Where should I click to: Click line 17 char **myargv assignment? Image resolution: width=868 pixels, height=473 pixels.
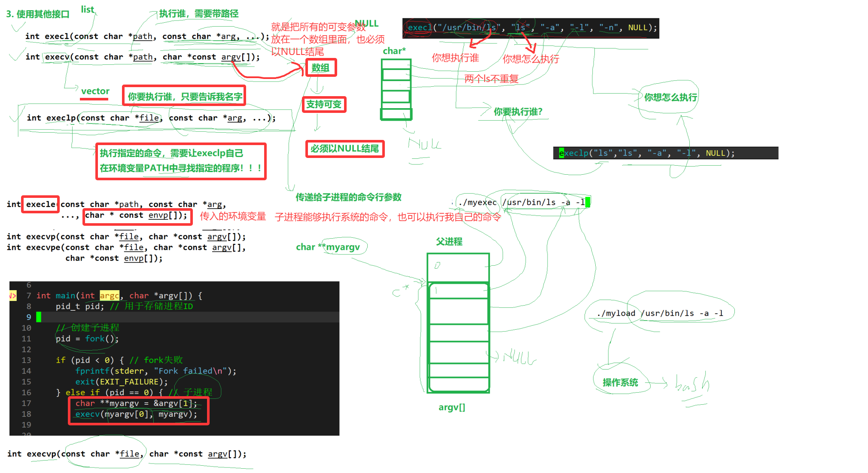point(136,403)
